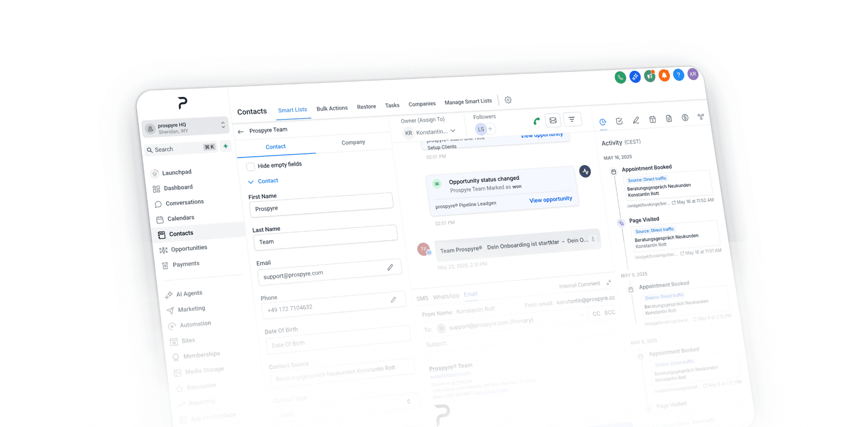
Task: Switch to the Smart Lists tab
Action: coord(292,110)
